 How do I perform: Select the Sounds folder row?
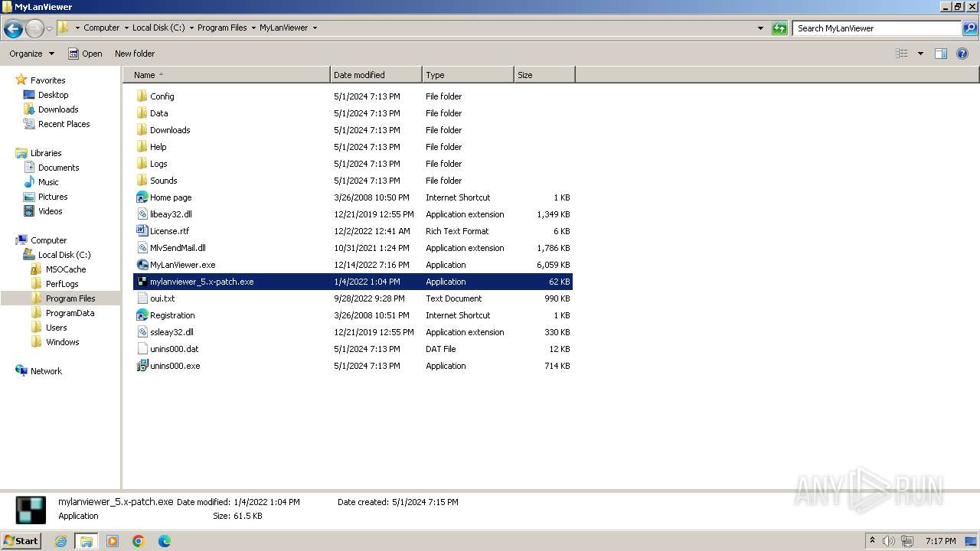[353, 181]
